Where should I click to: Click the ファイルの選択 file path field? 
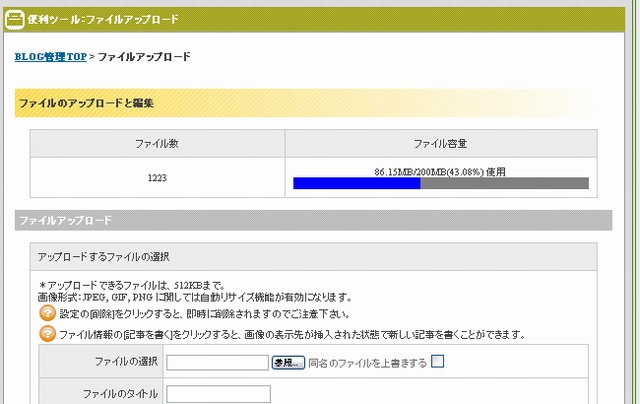click(x=217, y=362)
